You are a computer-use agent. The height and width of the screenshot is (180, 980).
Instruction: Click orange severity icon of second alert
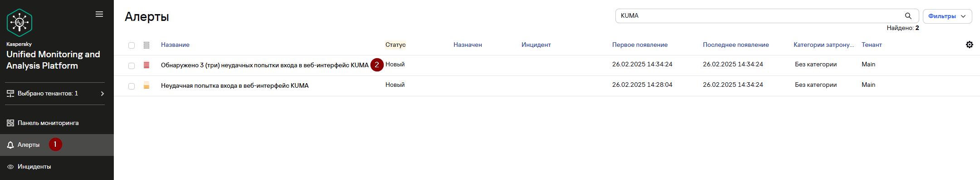[x=146, y=85]
